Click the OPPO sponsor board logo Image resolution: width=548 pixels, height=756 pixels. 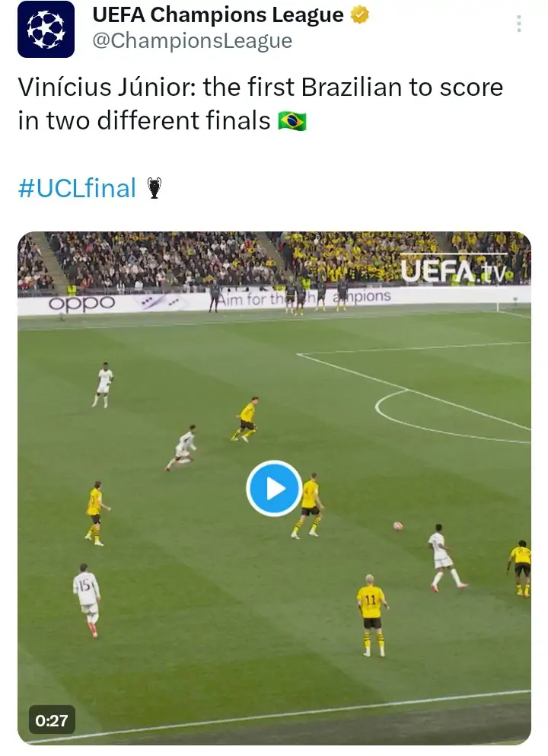coord(81,304)
